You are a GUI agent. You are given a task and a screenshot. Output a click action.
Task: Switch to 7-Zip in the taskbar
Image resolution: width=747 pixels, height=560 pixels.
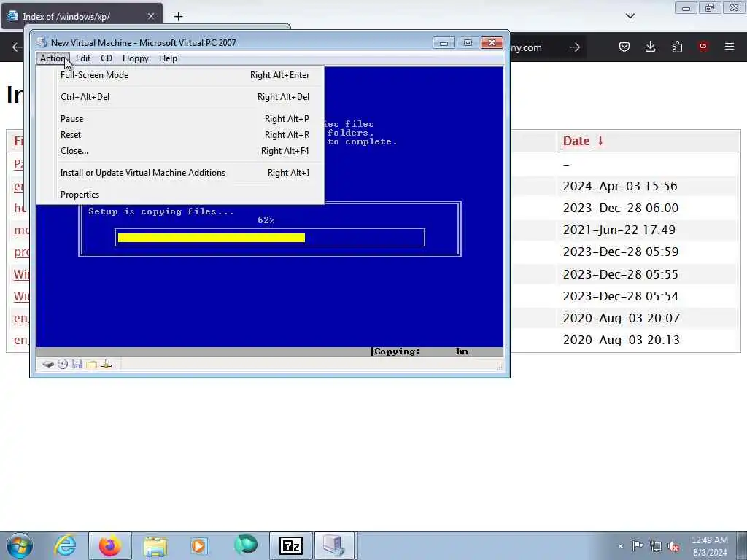(x=290, y=545)
